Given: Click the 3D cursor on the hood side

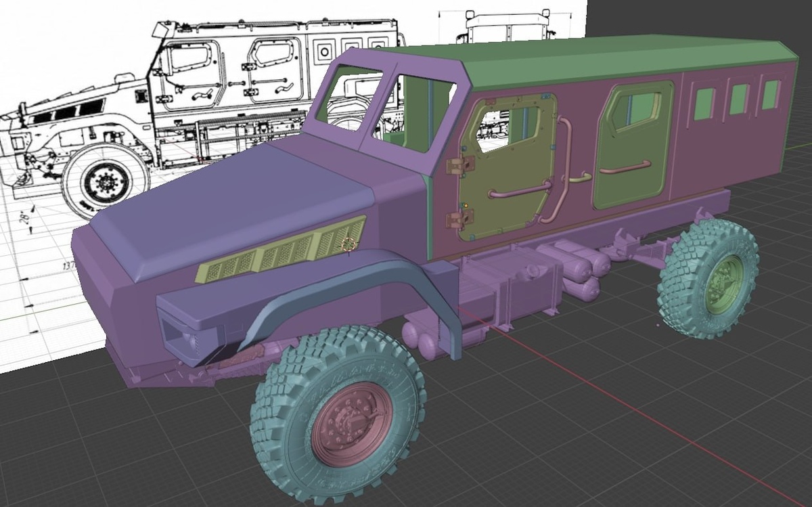Looking at the screenshot, I should 349,244.
